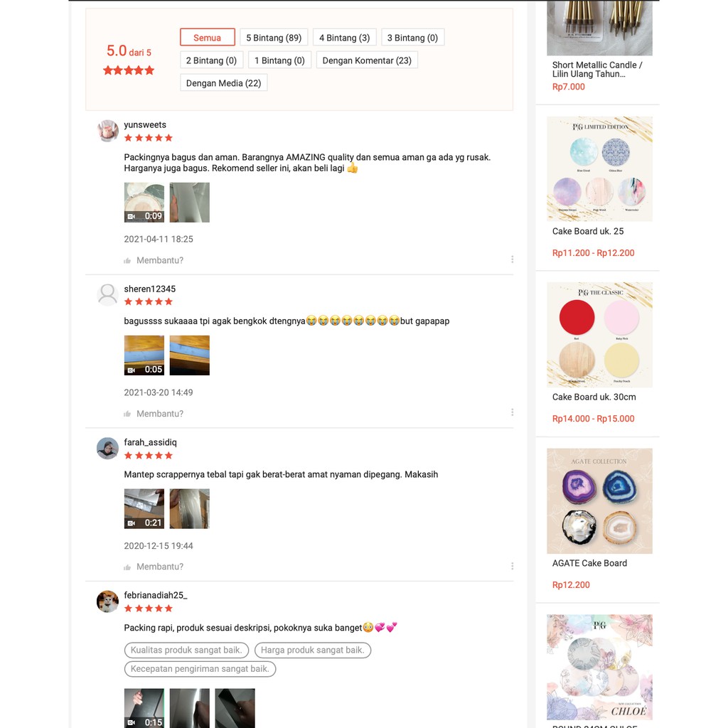Show reviews Dengan Media (22)
The height and width of the screenshot is (728, 728).
coord(224,83)
